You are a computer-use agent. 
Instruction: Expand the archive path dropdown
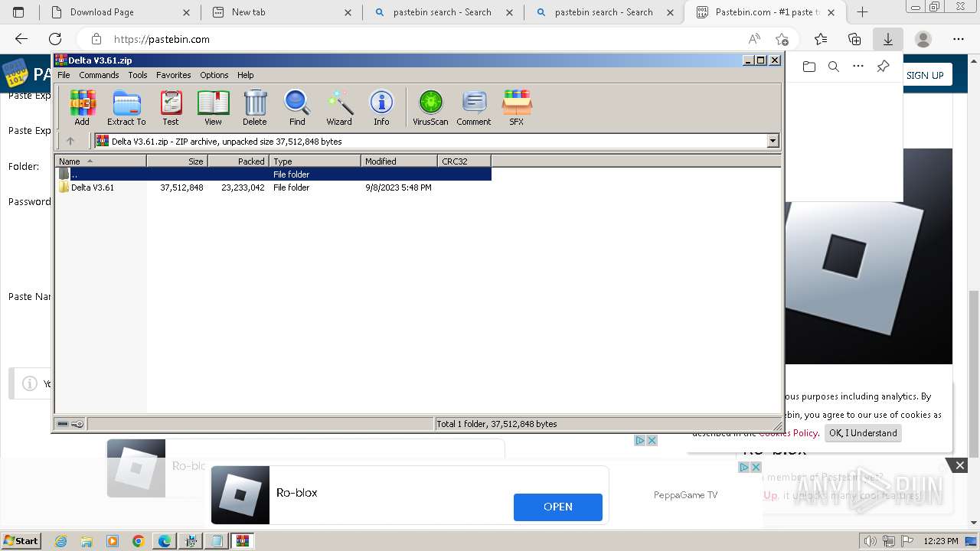coord(773,141)
